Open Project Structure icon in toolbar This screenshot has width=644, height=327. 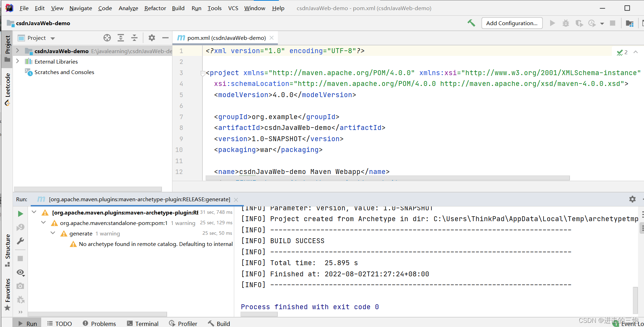[x=630, y=23]
